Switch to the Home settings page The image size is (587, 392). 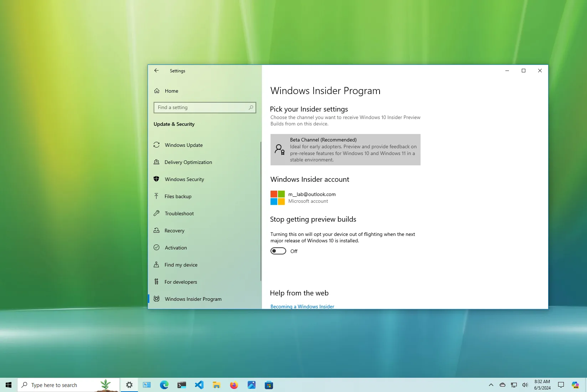click(171, 91)
